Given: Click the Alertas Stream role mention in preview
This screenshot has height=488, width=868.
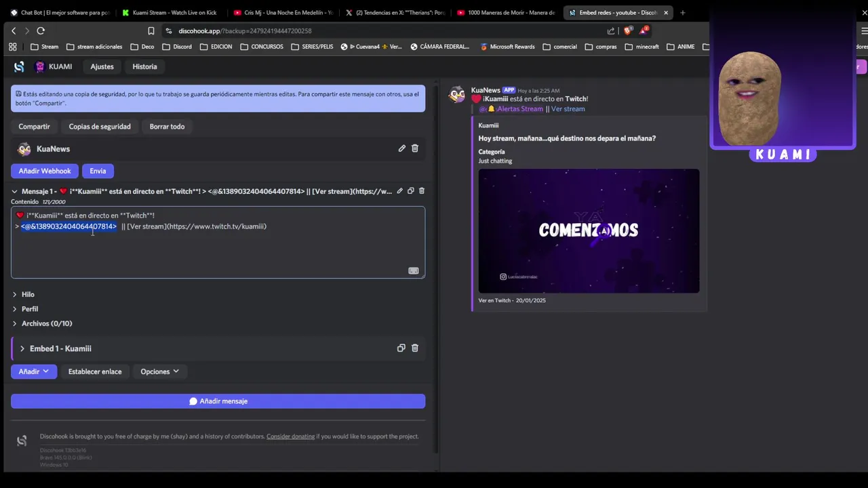Looking at the screenshot, I should point(511,109).
